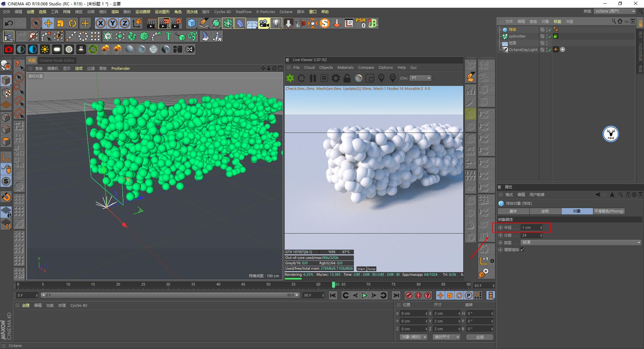Open the octane interface dropdown top right
The image size is (644, 349).
[615, 11]
